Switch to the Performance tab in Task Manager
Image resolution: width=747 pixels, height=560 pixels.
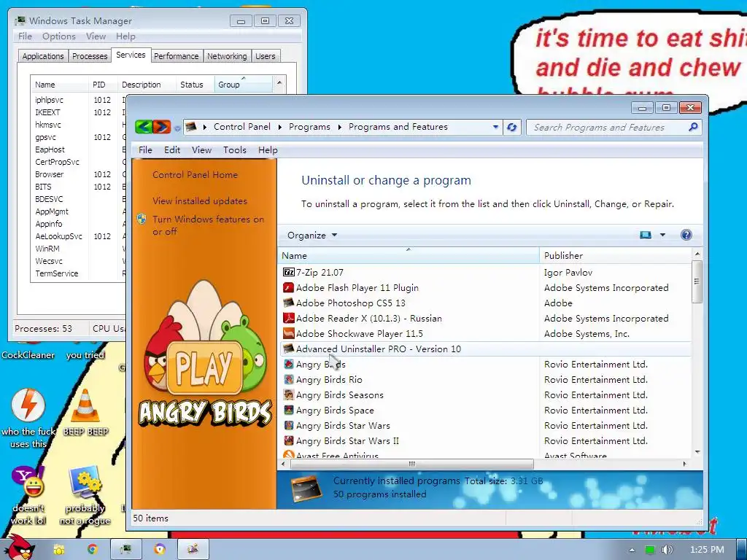177,56
